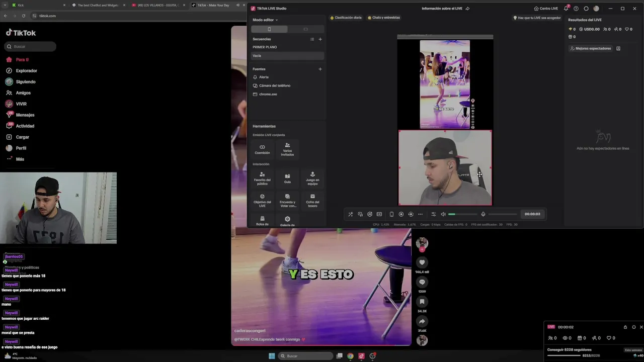644x362 pixels.
Task: Open the Favorito del público tool
Action: pos(262,178)
